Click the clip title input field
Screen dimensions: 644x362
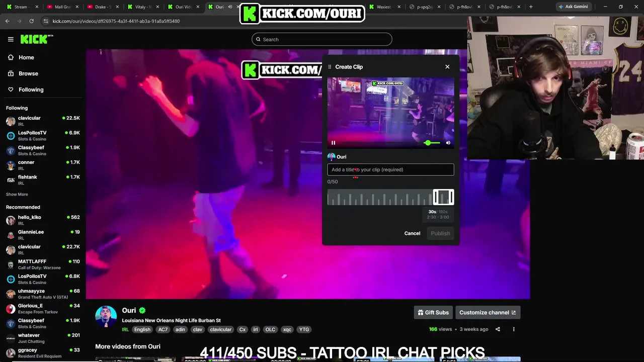tap(390, 169)
